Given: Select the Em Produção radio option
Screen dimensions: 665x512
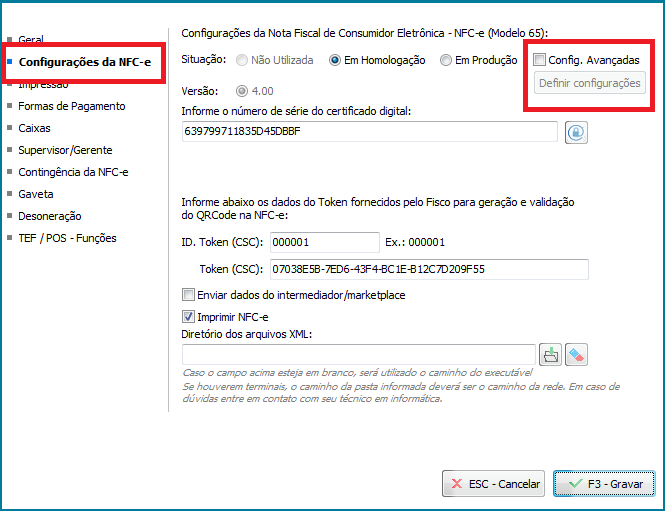Looking at the screenshot, I should tap(446, 60).
